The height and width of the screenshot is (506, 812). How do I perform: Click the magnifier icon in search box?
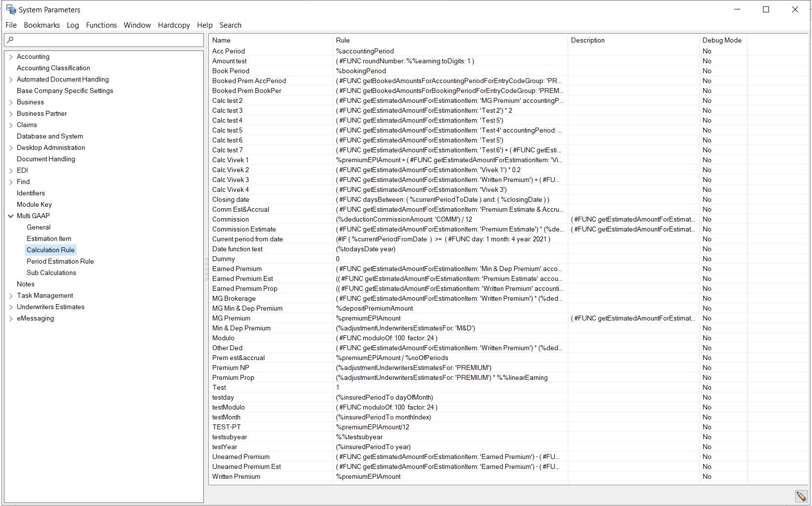10,40
